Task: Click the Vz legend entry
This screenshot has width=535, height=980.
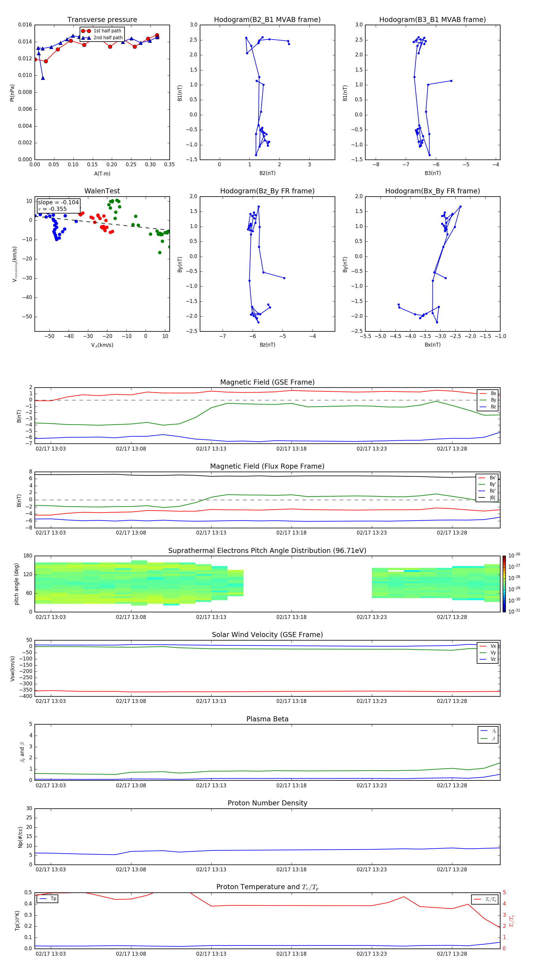Action: click(x=488, y=659)
